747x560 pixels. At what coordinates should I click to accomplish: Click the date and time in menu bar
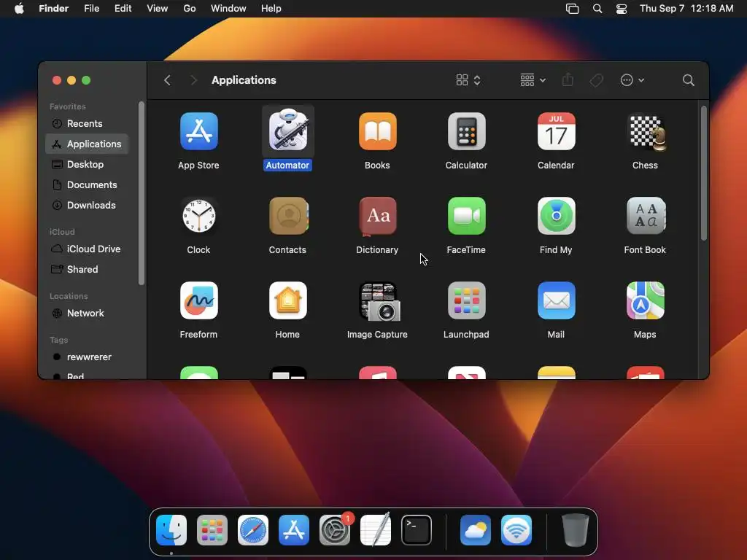[x=686, y=9]
